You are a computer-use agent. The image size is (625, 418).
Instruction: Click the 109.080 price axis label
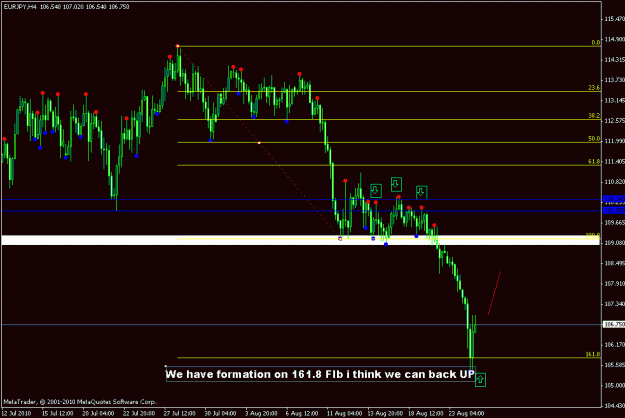(615, 242)
